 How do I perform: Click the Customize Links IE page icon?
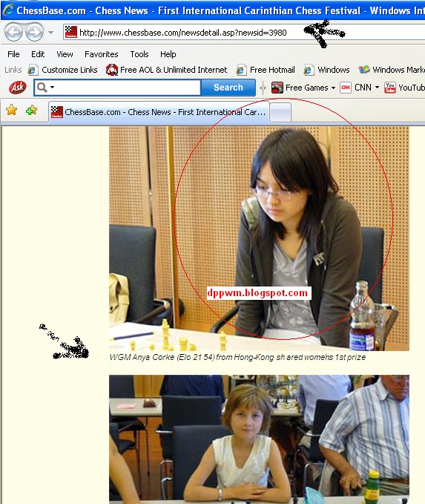click(33, 70)
